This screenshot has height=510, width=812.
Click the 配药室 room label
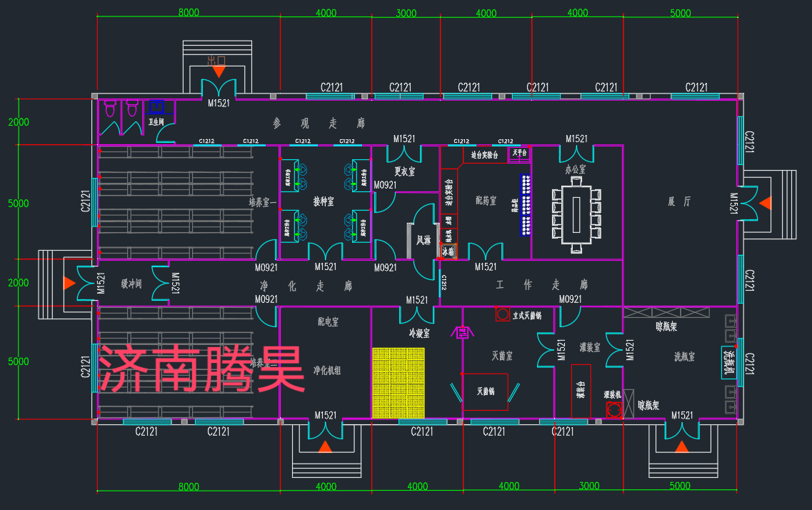[x=486, y=201]
